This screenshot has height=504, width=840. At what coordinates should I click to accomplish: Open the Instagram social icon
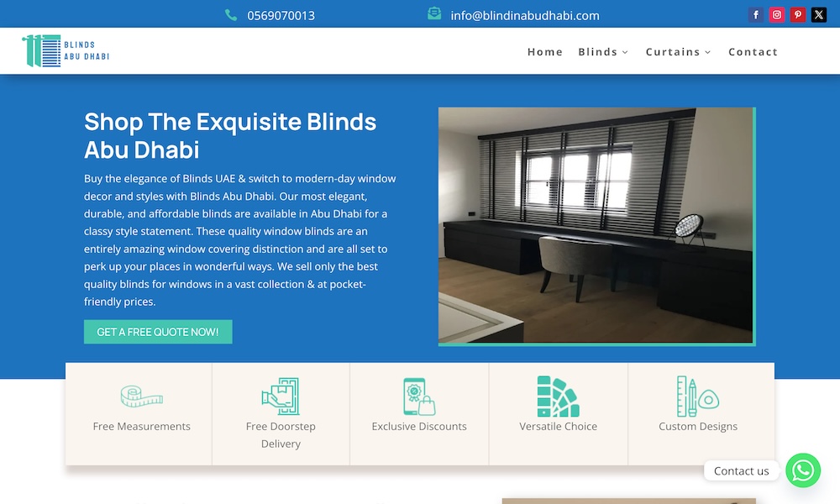(777, 15)
